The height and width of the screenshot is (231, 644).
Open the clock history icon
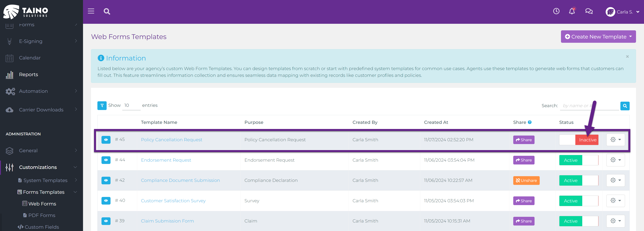[x=556, y=11]
